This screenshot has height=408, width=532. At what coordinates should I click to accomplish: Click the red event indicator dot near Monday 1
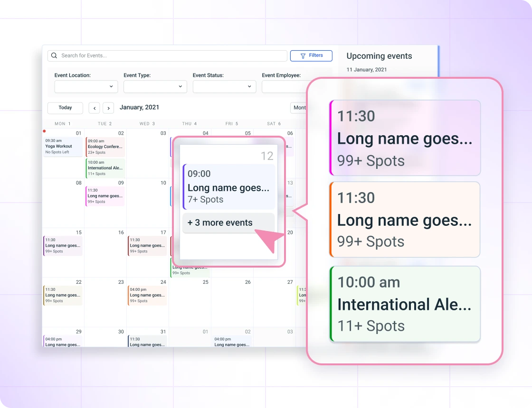click(44, 131)
